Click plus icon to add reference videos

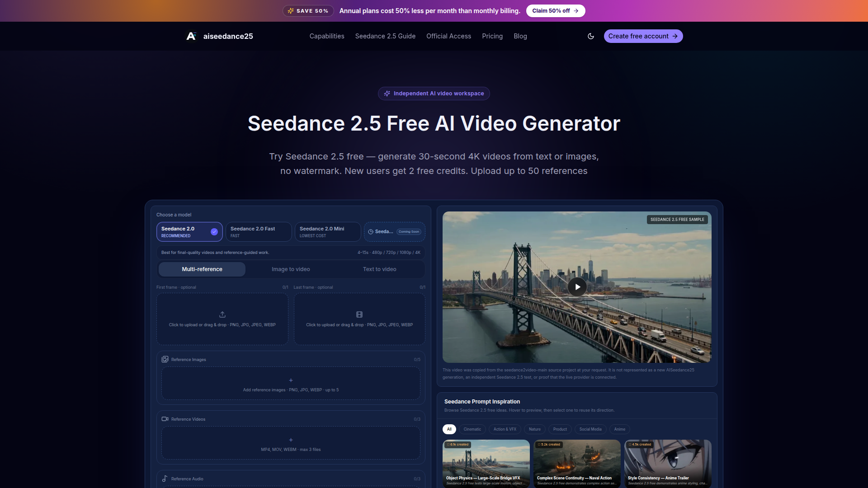[291, 440]
